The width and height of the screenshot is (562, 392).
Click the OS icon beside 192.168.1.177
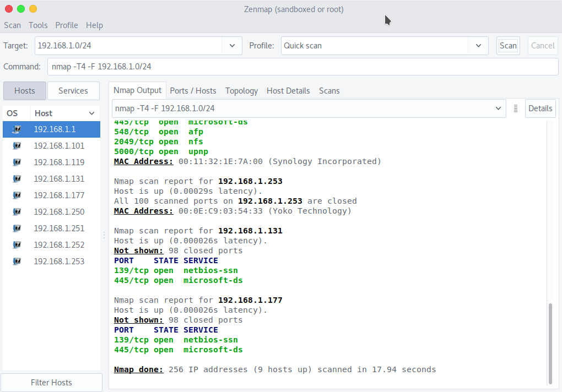tap(17, 195)
